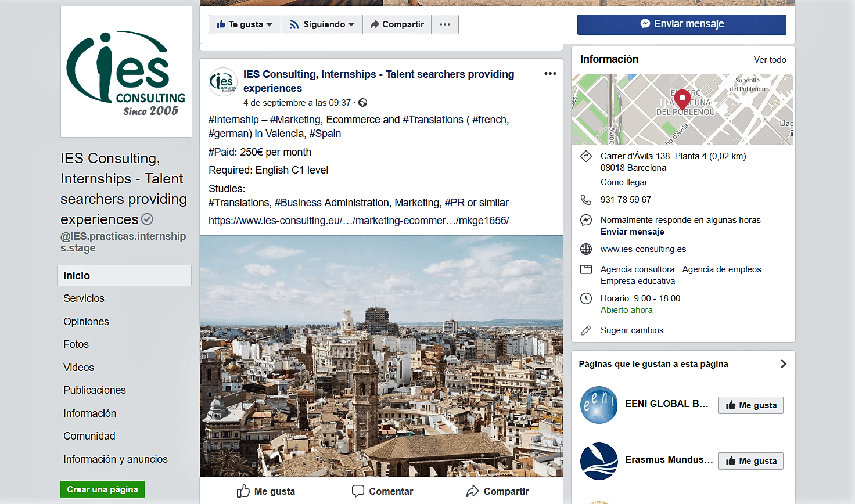855x504 pixels.
Task: Click the phone icon next to 931 78 59 67
Action: coord(586,200)
